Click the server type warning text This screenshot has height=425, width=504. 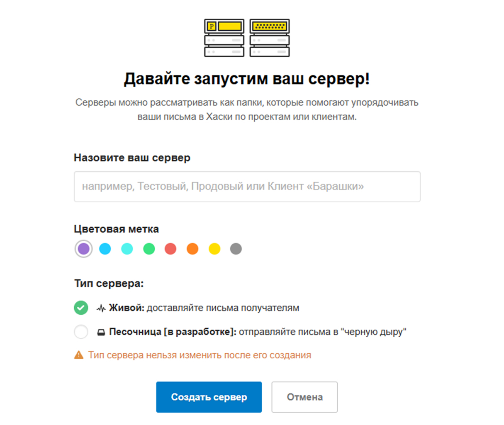click(200, 355)
